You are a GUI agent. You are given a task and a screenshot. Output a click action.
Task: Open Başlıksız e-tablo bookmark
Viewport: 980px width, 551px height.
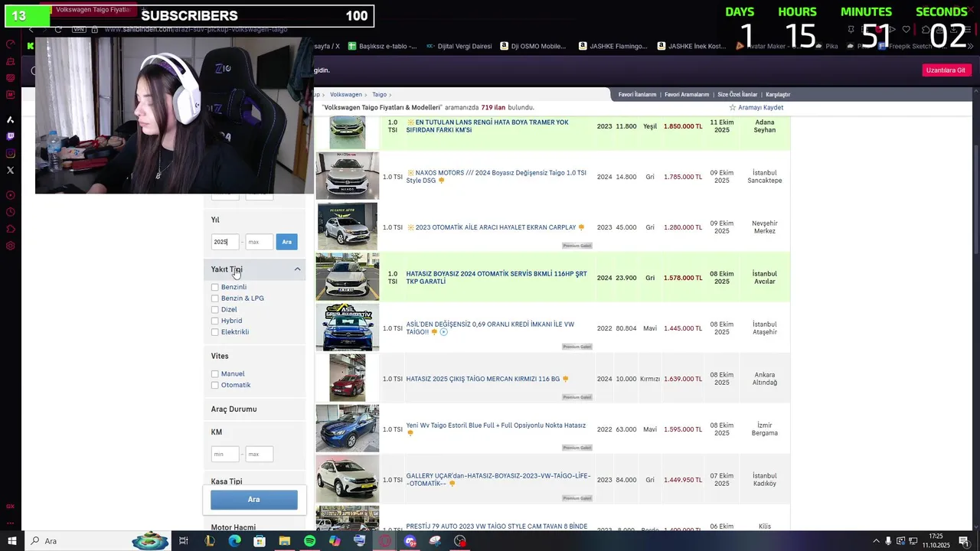pos(383,46)
